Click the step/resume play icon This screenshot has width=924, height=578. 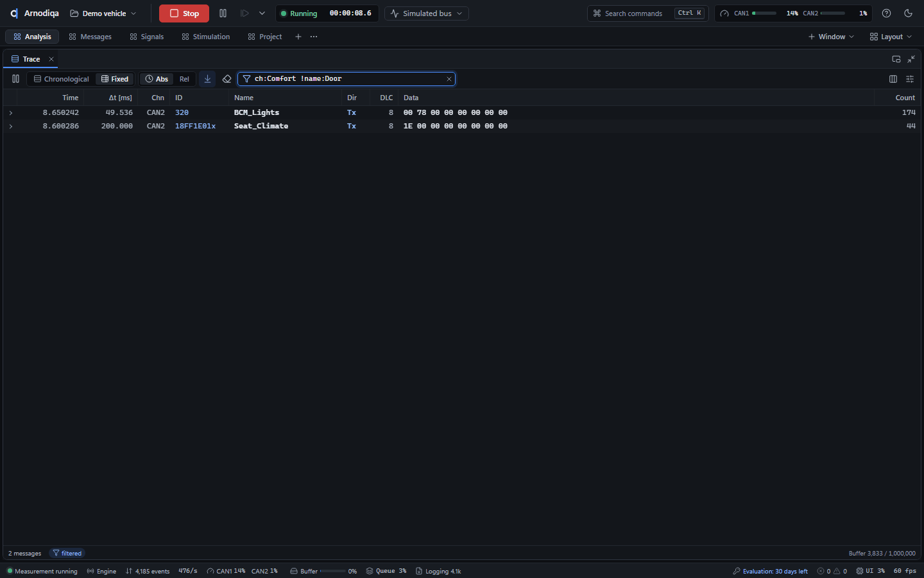click(x=244, y=13)
